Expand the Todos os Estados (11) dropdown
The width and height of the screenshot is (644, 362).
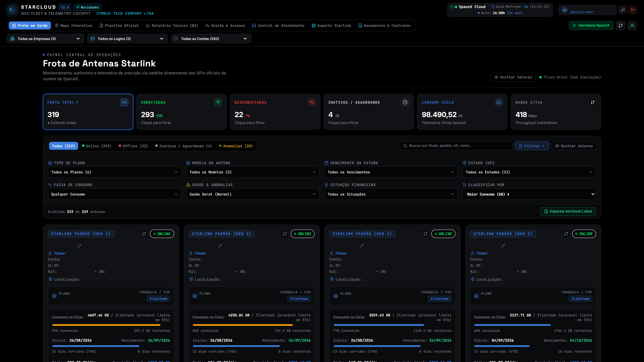[529, 172]
